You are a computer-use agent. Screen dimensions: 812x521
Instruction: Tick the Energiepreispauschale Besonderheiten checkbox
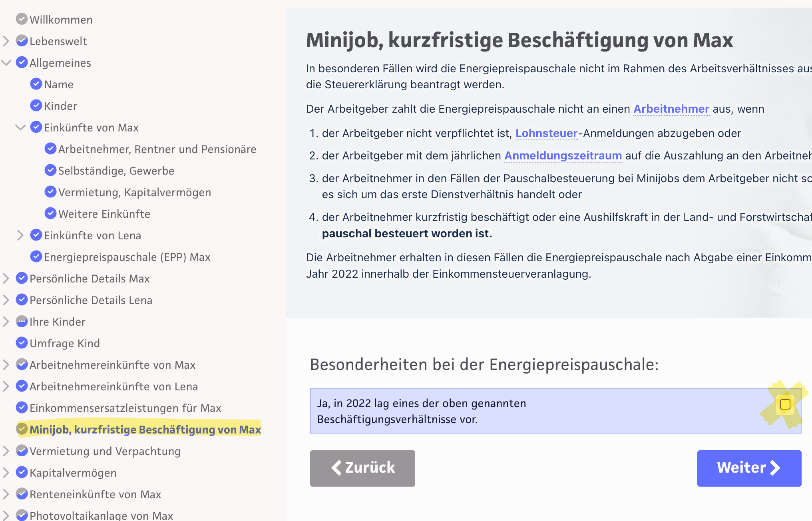pyautogui.click(x=785, y=404)
